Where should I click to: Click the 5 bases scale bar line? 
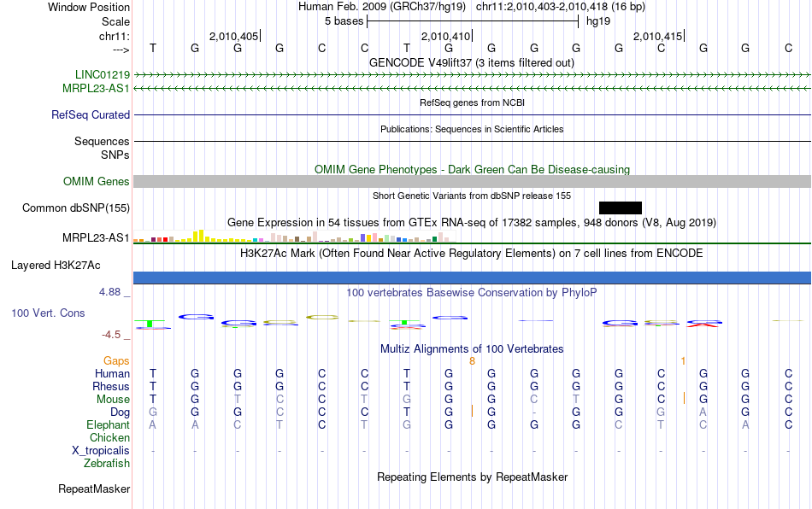click(473, 21)
